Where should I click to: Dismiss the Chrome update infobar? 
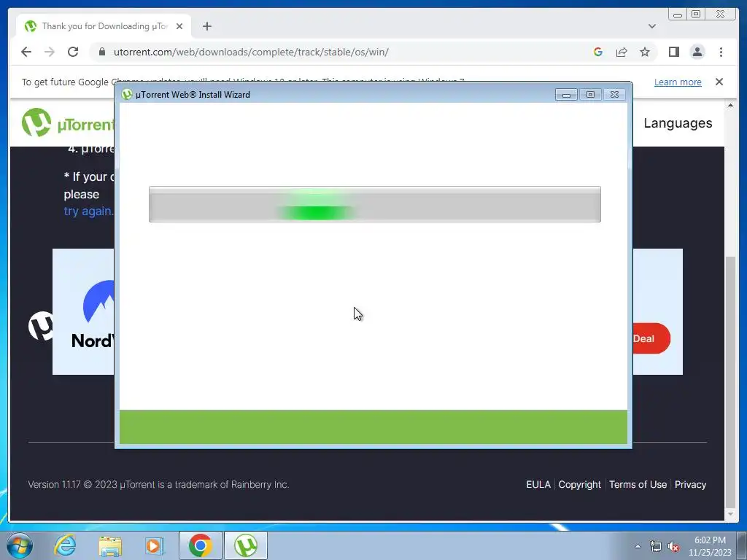pos(719,82)
